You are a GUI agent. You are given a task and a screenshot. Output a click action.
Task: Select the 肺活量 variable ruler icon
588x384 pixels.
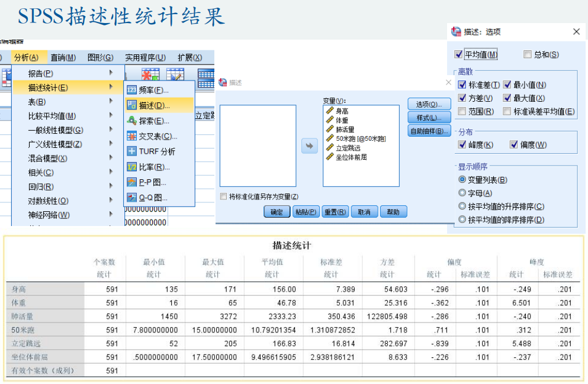tap(330, 129)
